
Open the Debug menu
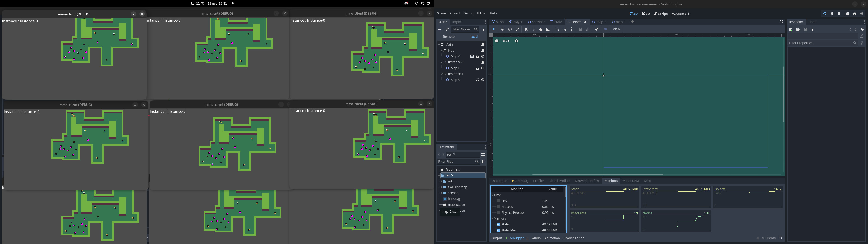(468, 14)
